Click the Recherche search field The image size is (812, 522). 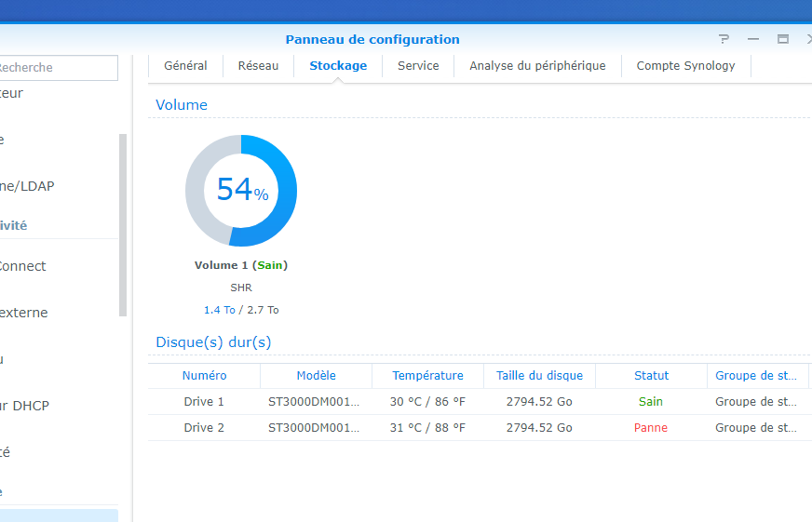coord(58,68)
